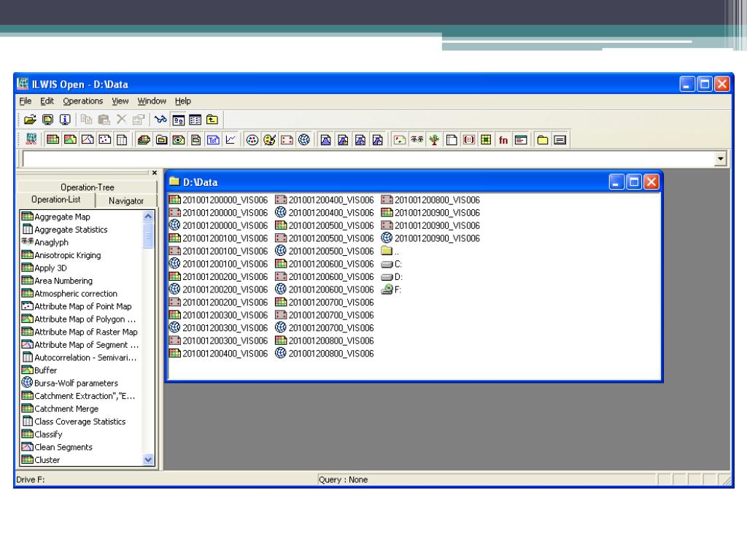The width and height of the screenshot is (747, 560).
Task: Open the View menu
Action: 120,101
